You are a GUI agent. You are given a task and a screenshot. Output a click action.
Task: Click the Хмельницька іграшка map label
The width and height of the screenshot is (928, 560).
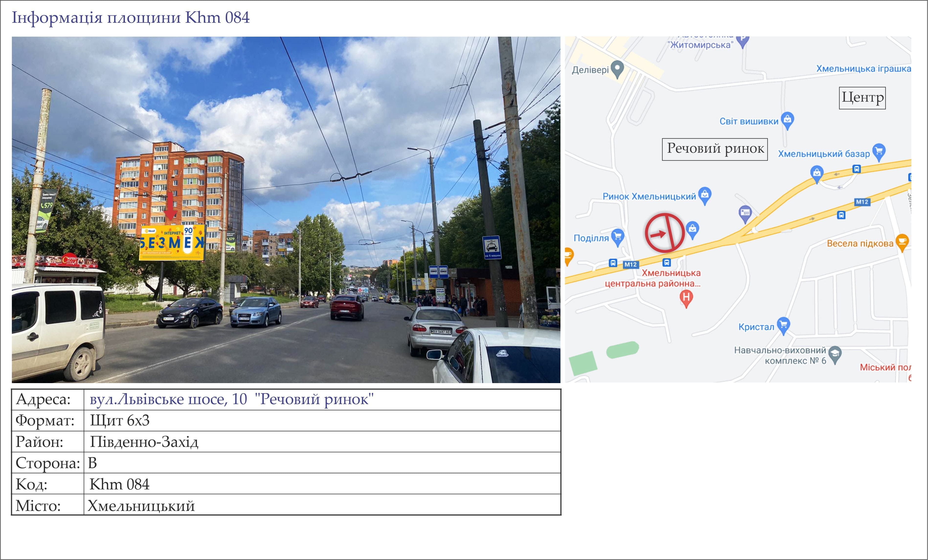coord(863,68)
